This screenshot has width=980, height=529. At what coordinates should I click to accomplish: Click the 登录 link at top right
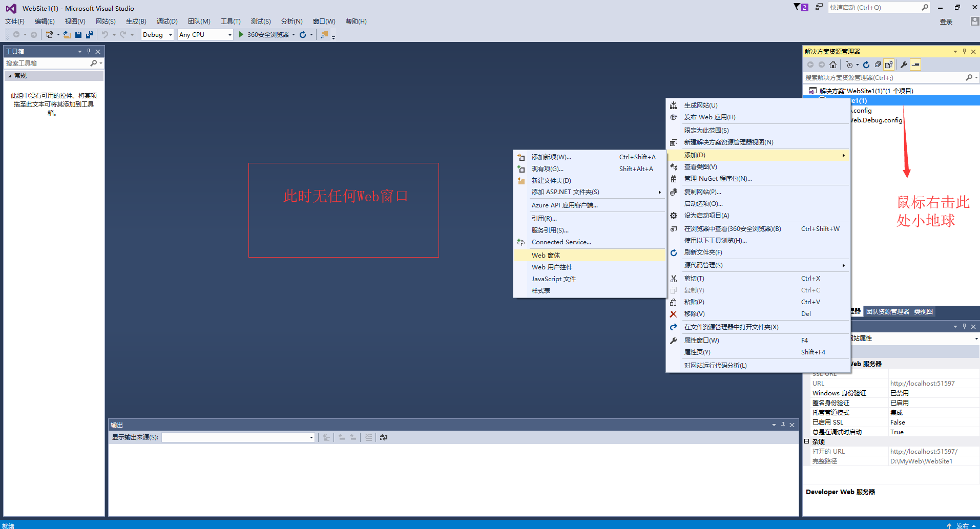click(945, 22)
